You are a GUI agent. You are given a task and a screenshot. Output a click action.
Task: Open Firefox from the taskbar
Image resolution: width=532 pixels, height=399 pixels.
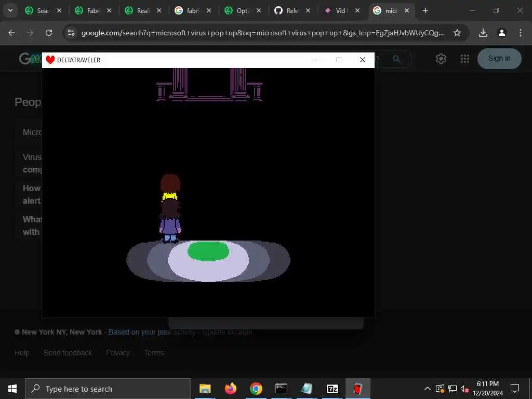[230, 389]
